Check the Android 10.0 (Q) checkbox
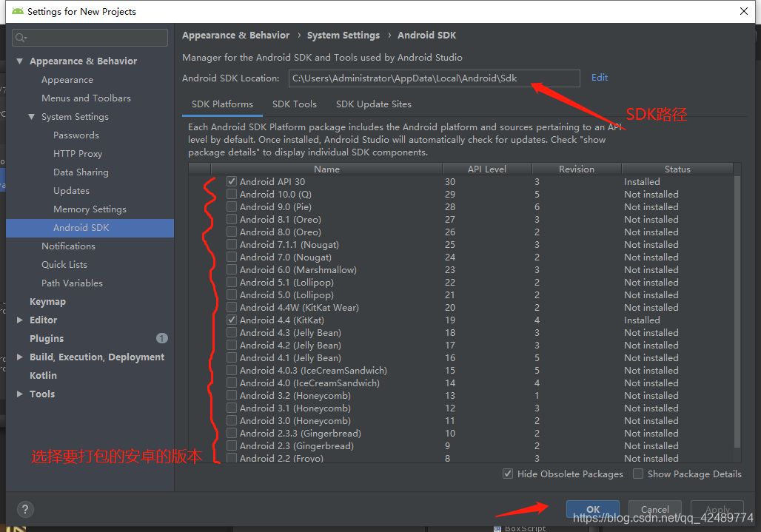The image size is (761, 532). 232,194
